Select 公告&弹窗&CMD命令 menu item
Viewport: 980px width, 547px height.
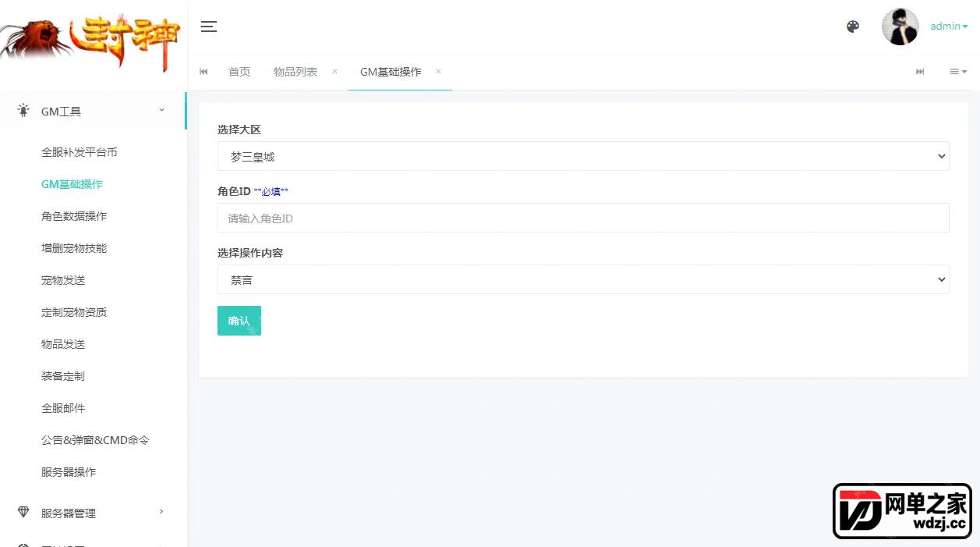[95, 440]
